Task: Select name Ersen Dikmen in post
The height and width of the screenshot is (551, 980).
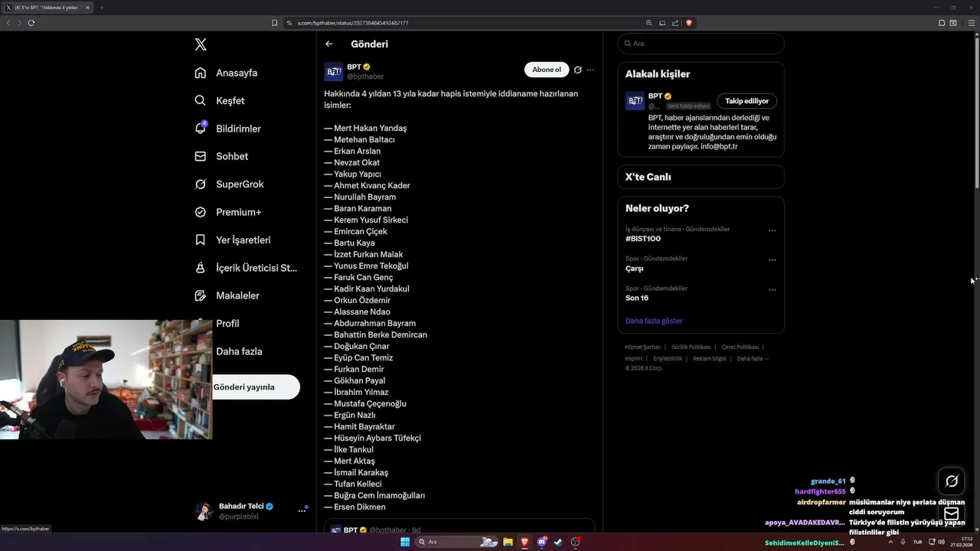Action: click(x=360, y=507)
